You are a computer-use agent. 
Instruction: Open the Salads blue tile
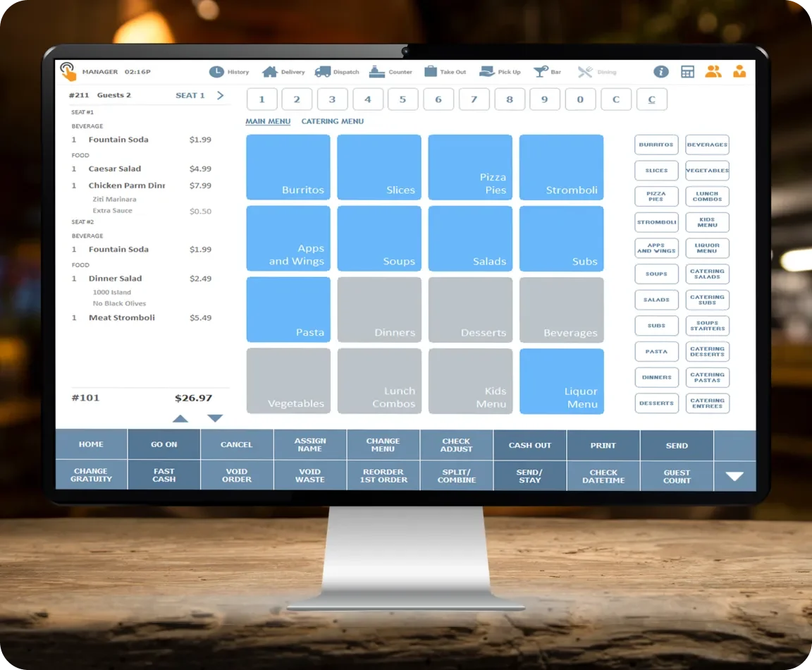point(470,238)
